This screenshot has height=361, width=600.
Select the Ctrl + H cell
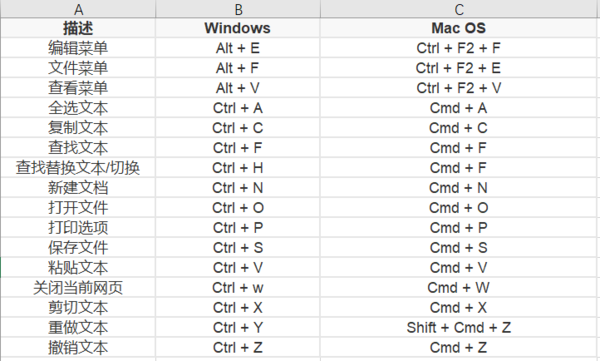coord(238,168)
